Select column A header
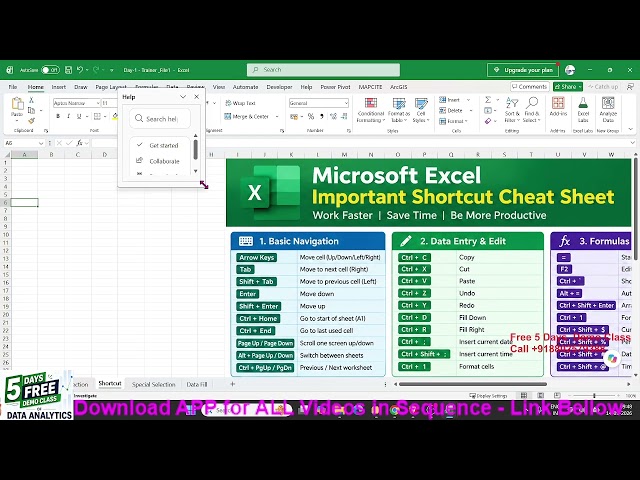 (x=24, y=155)
